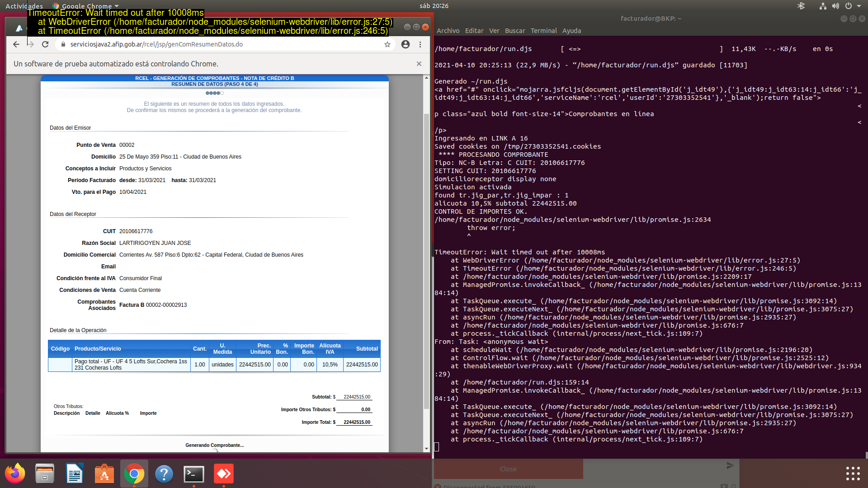
Task: Launch Firefox from the dock
Action: 15,474
